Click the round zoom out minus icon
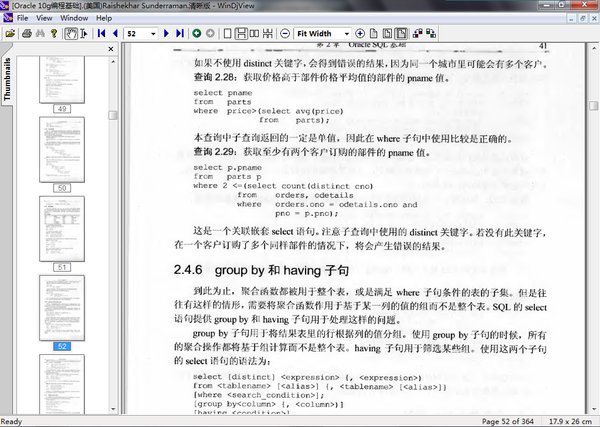 point(286,34)
